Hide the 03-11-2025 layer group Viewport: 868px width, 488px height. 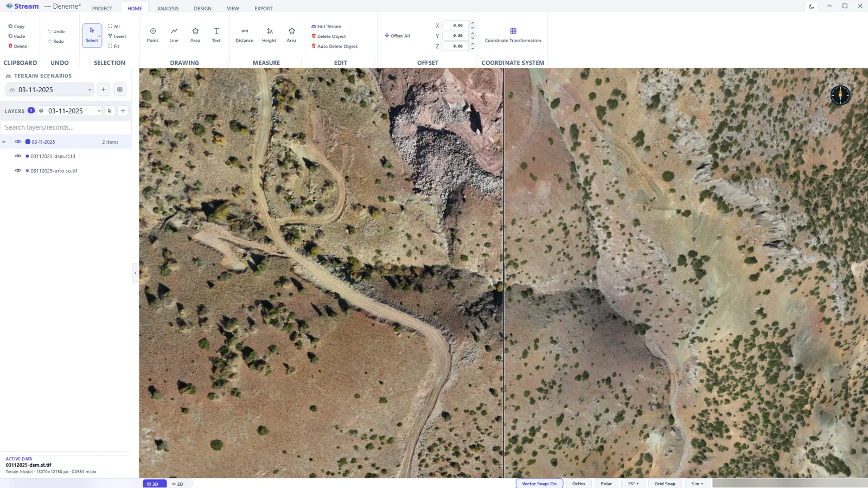click(18, 142)
